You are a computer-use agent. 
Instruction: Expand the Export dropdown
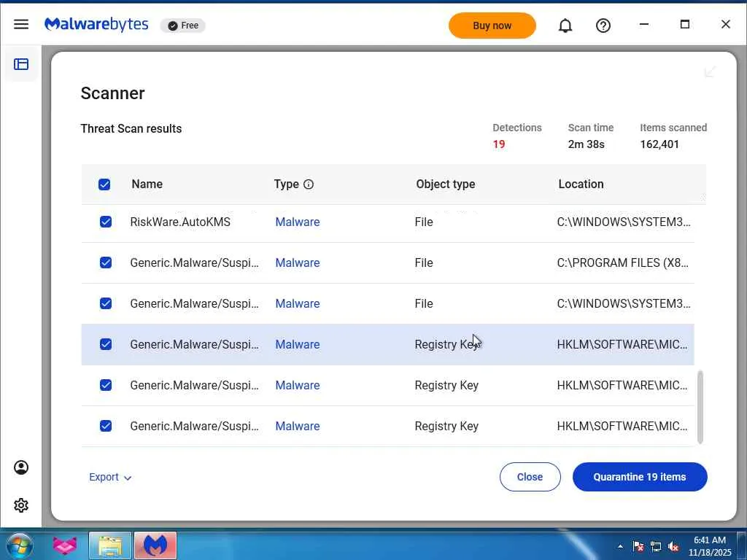pos(110,477)
